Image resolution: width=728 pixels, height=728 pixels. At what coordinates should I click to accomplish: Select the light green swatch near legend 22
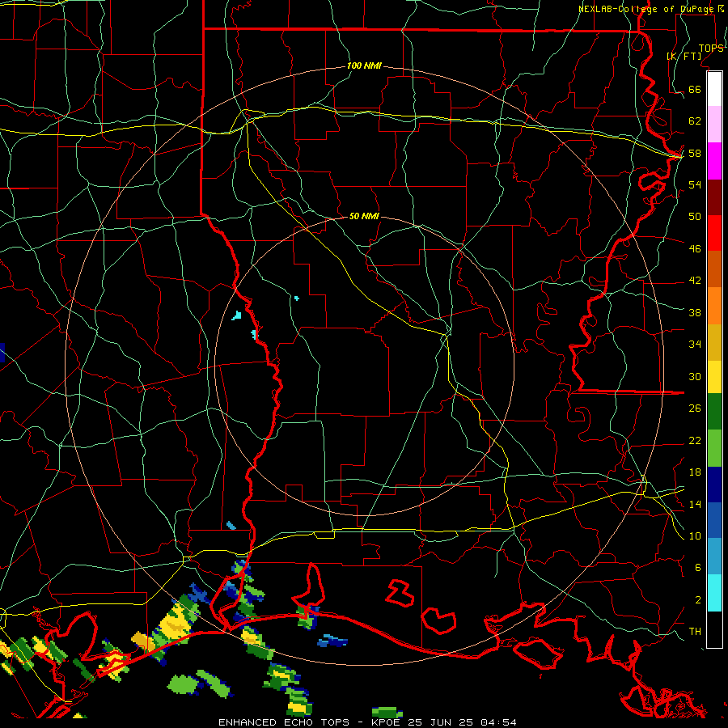click(714, 448)
